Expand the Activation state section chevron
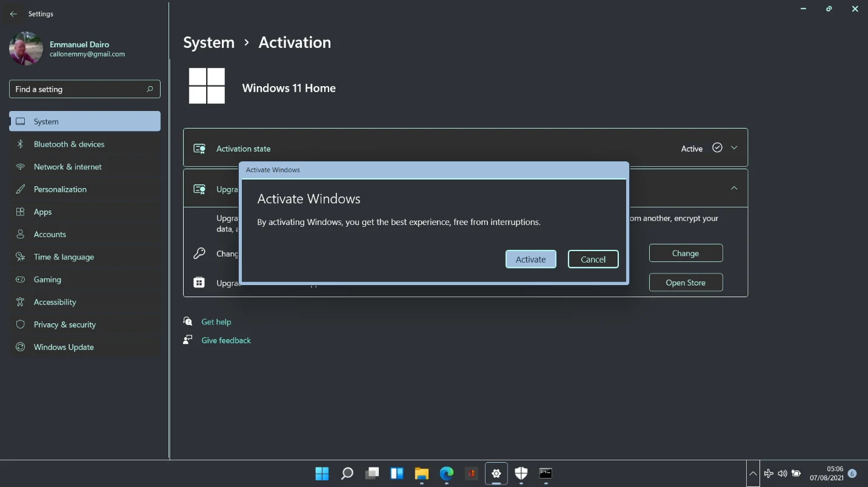The width and height of the screenshot is (868, 487). click(x=734, y=148)
